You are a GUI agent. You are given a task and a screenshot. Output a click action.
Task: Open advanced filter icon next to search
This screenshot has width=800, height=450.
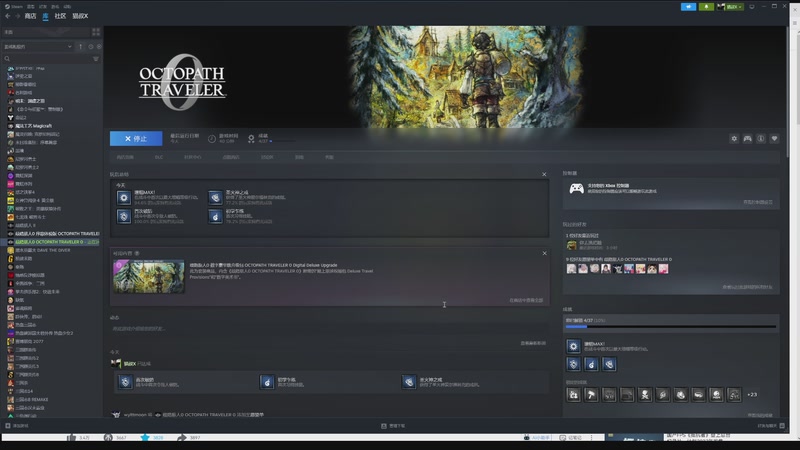(95, 59)
